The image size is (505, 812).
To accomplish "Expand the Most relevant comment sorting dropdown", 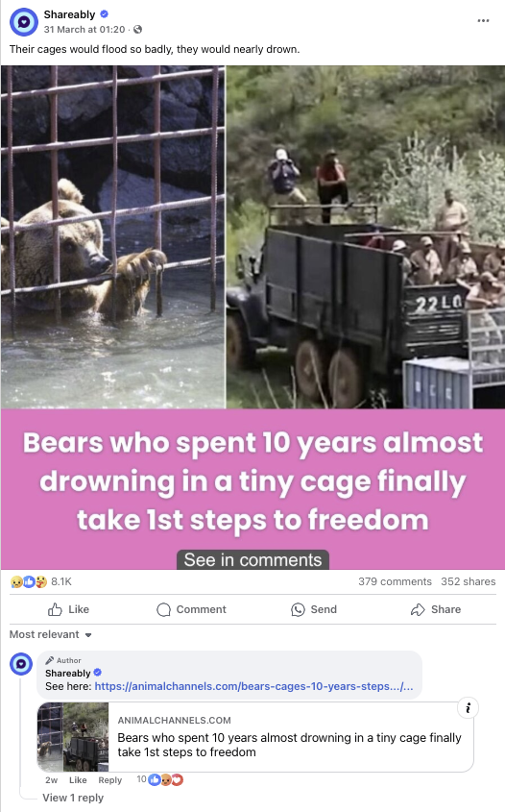I will pyautogui.click(x=51, y=634).
